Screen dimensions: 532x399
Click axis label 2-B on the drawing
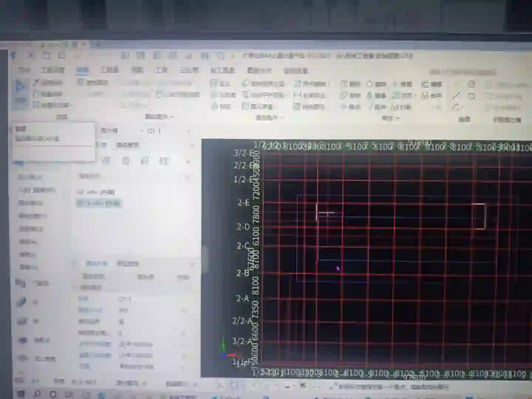click(x=243, y=273)
